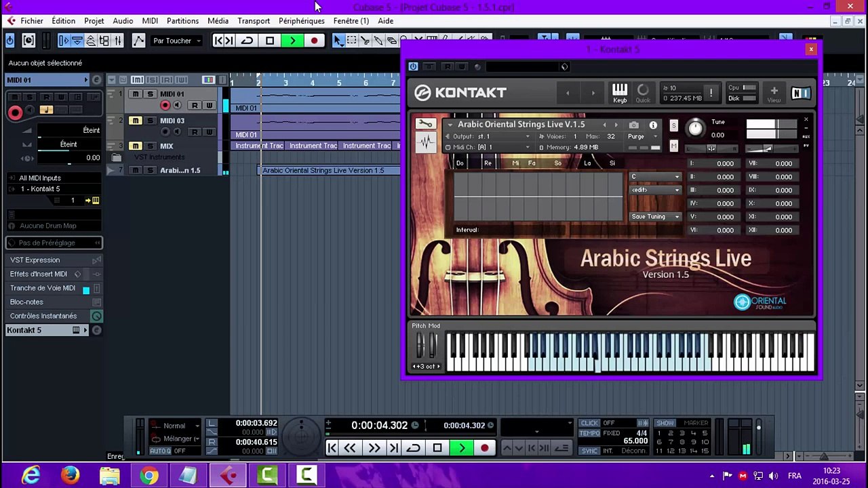Toggle the Kontakt Keyb keyboard icon
868x488 pixels.
620,94
